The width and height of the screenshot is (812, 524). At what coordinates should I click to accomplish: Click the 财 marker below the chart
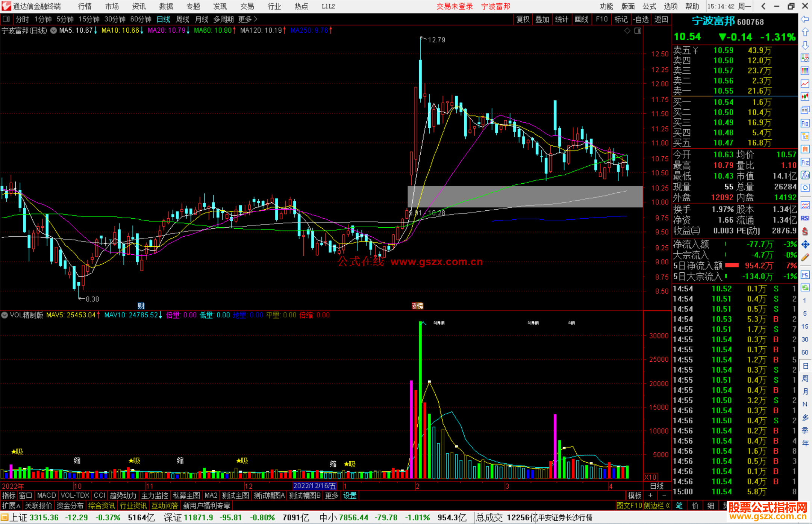(141, 306)
